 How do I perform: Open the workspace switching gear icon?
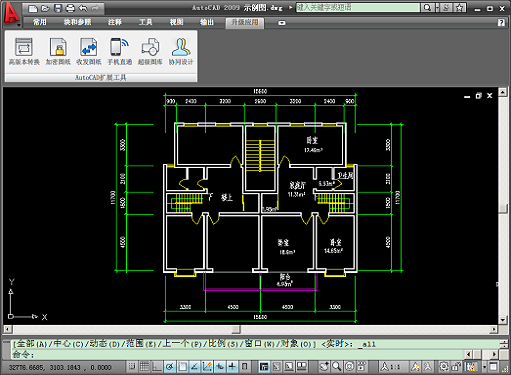click(444, 367)
